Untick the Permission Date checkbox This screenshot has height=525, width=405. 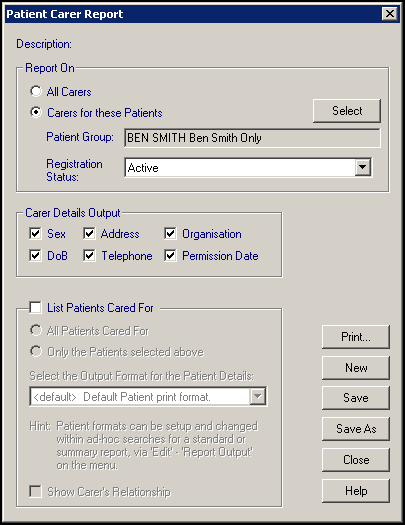pyautogui.click(x=170, y=255)
